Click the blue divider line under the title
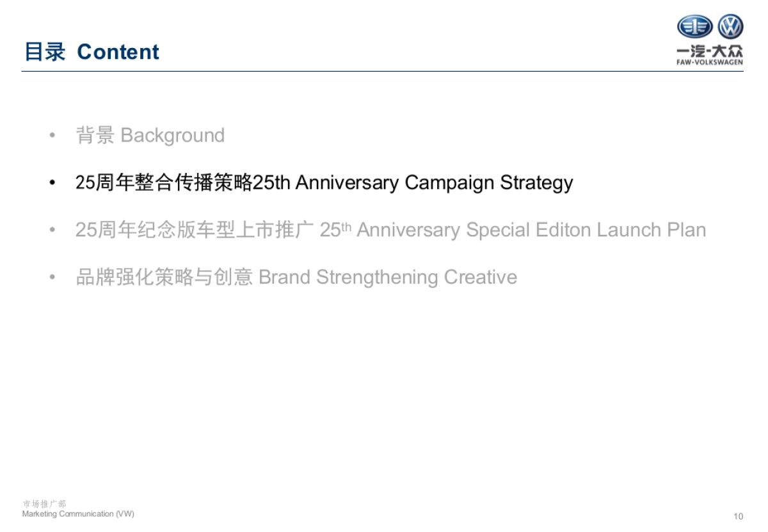Screen dimensions: 768x532 [x=383, y=71]
